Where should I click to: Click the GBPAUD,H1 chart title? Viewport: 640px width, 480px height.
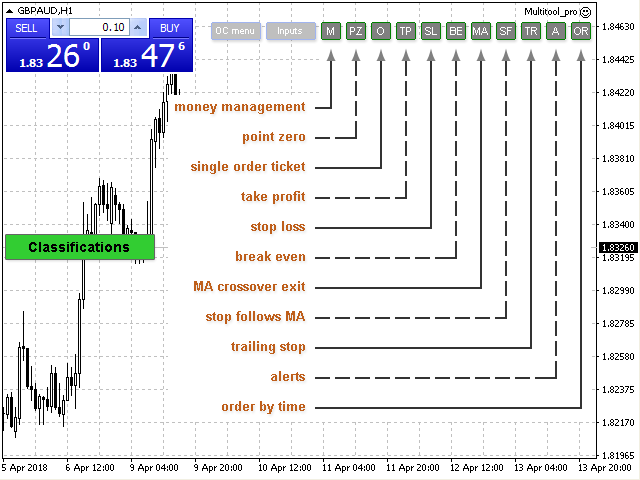point(45,11)
